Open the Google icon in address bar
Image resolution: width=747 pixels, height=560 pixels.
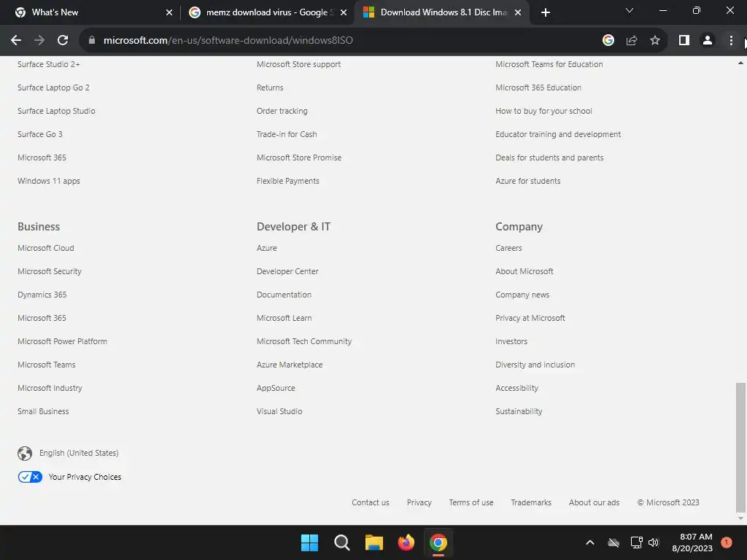[x=608, y=41]
